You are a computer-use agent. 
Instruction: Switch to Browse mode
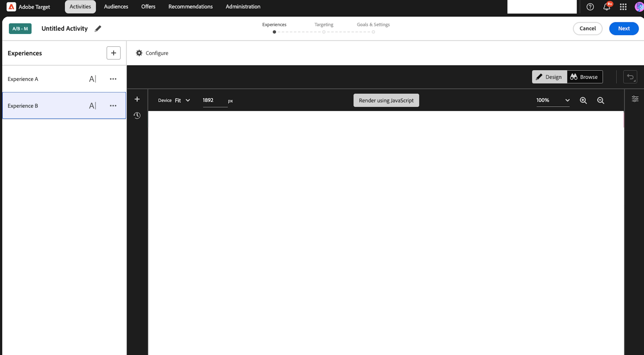584,77
